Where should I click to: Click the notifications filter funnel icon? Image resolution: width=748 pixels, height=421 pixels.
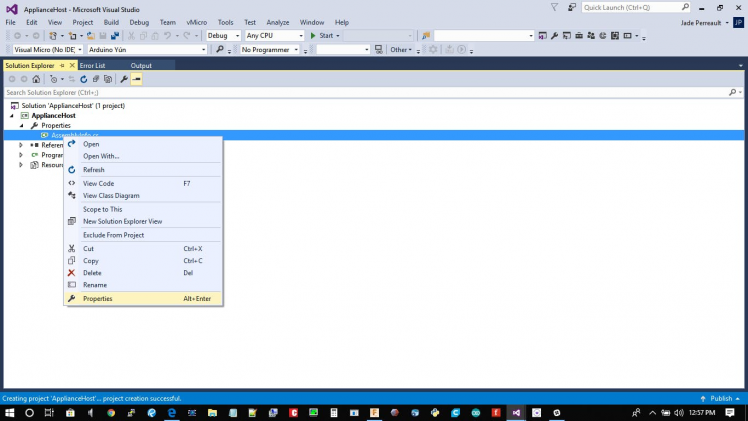pyautogui.click(x=554, y=8)
